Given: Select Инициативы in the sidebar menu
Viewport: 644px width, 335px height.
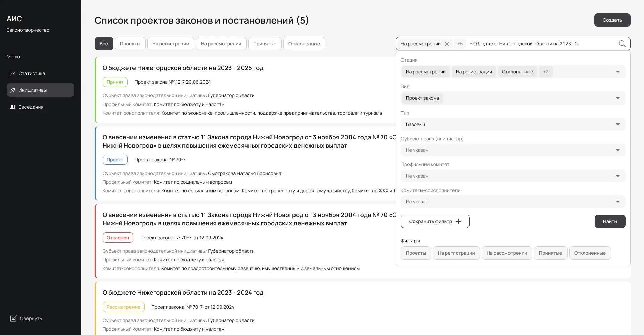Looking at the screenshot, I should coord(32,90).
